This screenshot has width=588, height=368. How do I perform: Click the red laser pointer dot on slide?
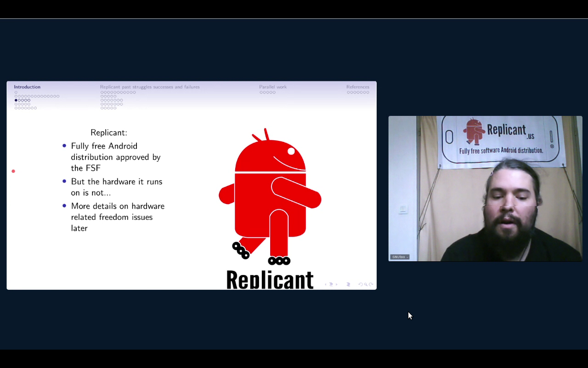tap(13, 171)
